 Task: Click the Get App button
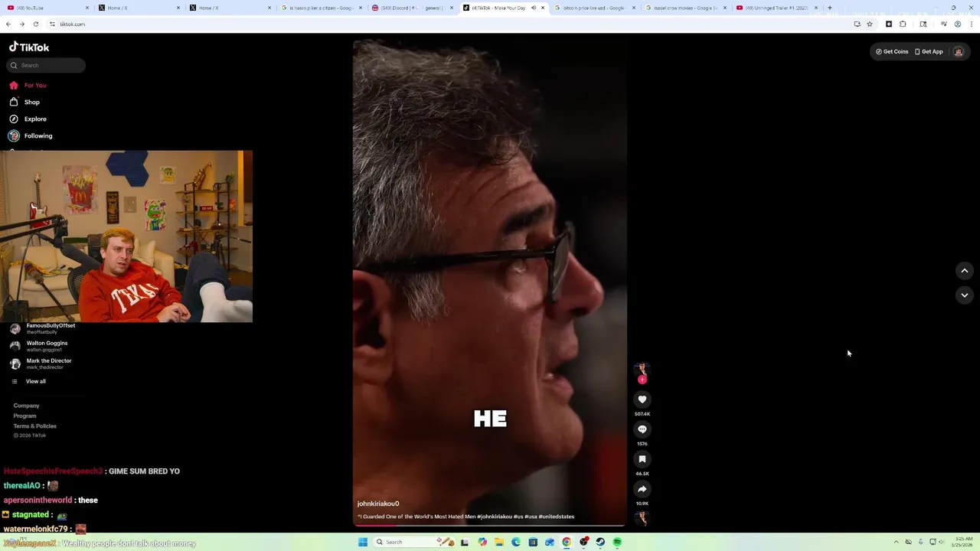(x=929, y=51)
